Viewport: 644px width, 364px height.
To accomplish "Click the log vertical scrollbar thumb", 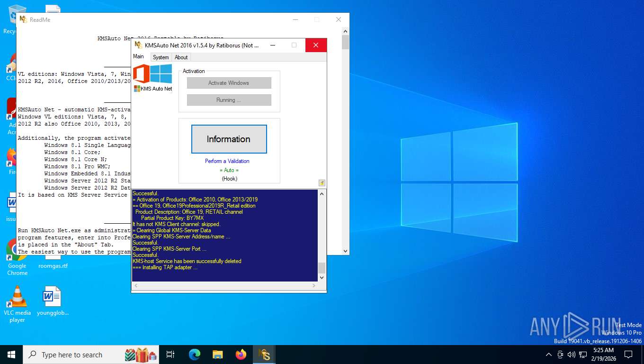I will [322, 267].
